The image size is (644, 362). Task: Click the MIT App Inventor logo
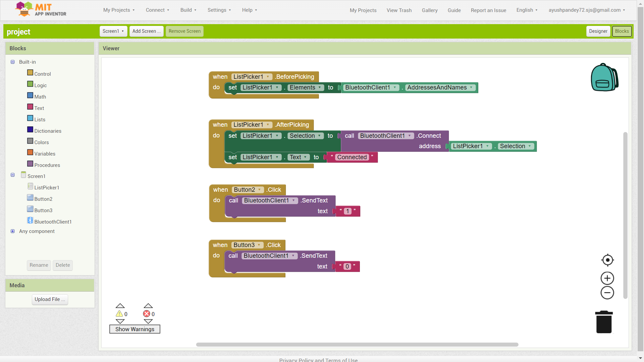[x=41, y=9]
